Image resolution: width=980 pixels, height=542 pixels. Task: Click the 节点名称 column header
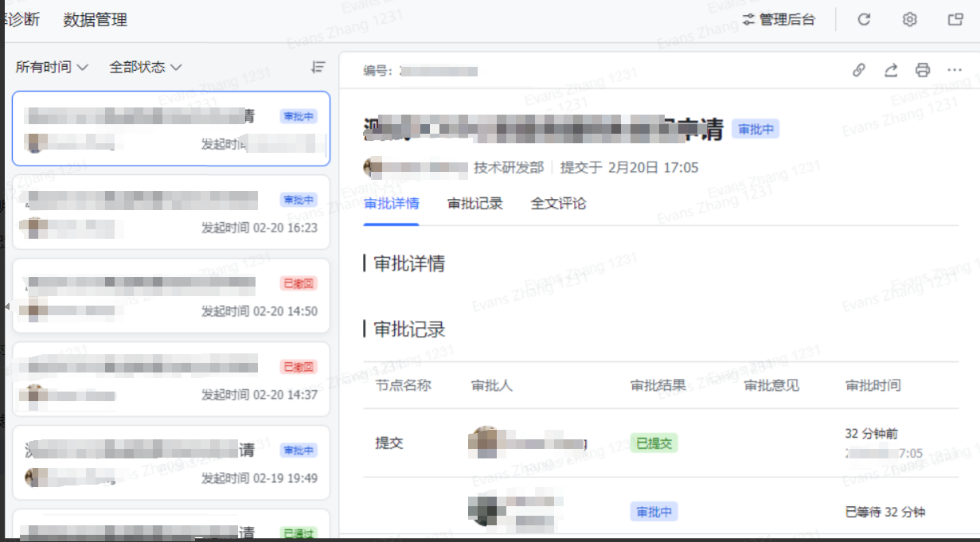(x=404, y=385)
